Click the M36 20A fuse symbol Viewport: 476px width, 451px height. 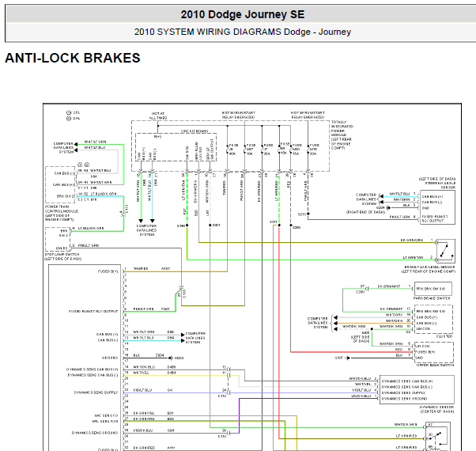tap(308, 149)
